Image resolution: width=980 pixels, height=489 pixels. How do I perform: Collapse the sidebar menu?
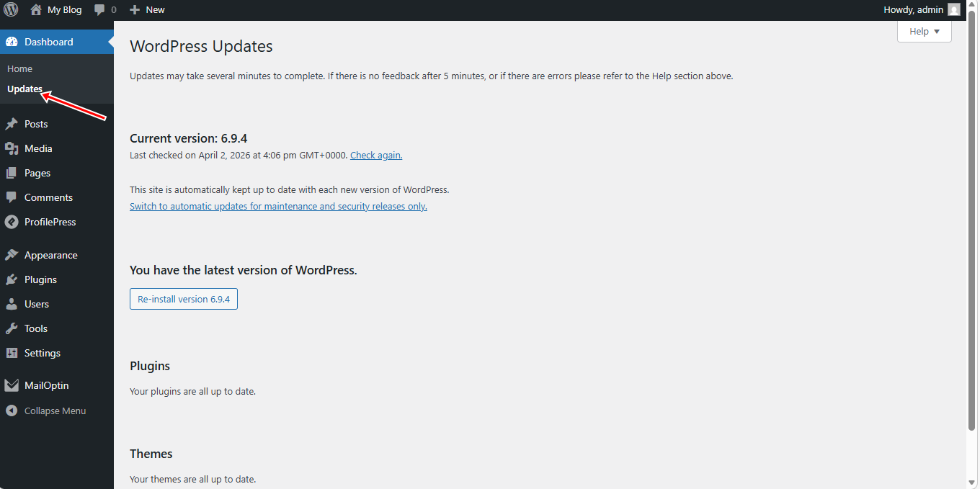tap(54, 411)
